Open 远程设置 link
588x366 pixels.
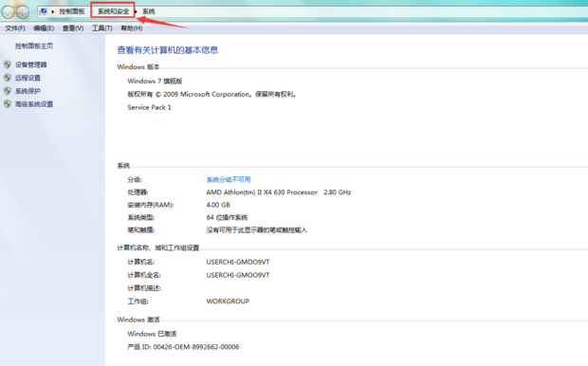click(x=28, y=78)
